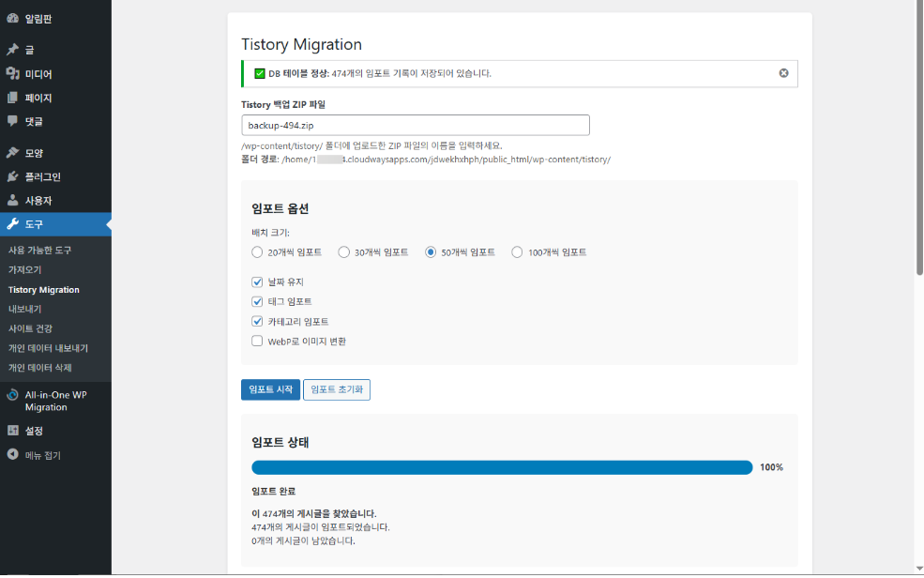Viewport: 924px width, 578px height.
Task: Click 474개의 게시글이 임포트되었습니다 text
Action: point(321,527)
